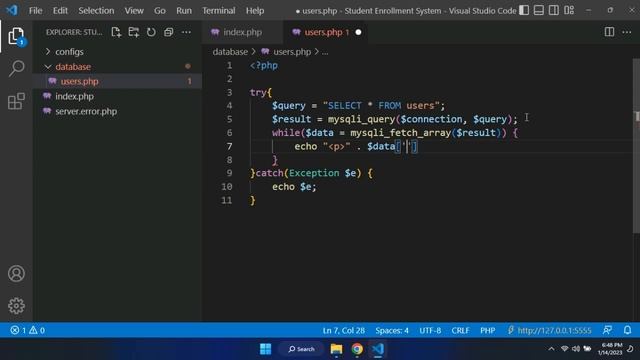The width and height of the screenshot is (640, 360).
Task: Open the Selection menu
Action: tap(96, 11)
